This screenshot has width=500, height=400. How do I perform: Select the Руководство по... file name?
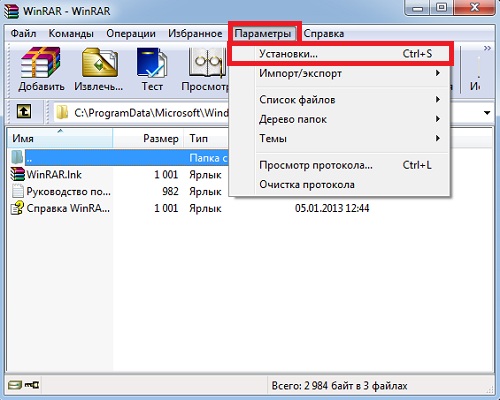point(68,191)
